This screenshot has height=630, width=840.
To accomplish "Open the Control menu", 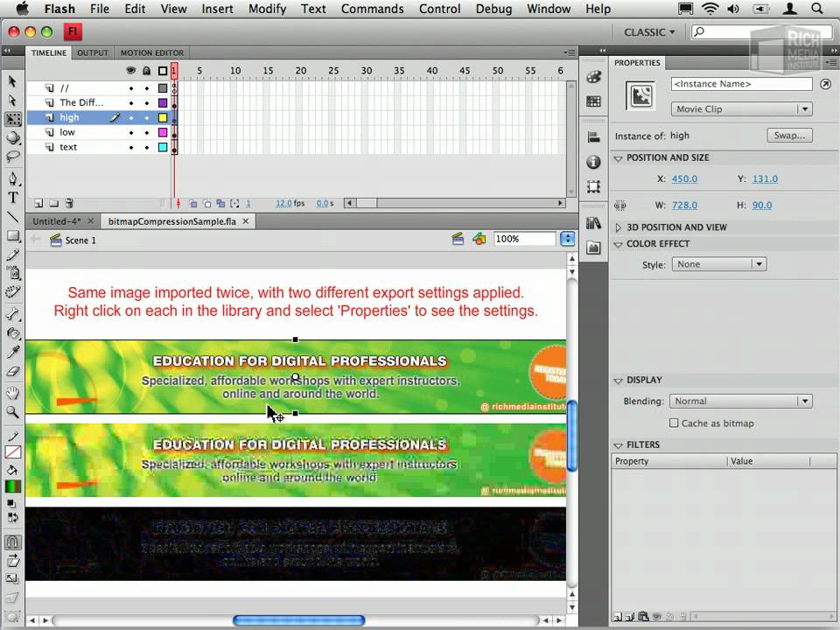I will (439, 9).
